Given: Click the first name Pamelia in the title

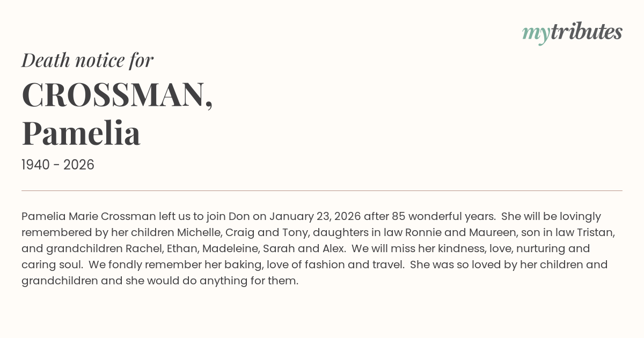Looking at the screenshot, I should pos(81,133).
